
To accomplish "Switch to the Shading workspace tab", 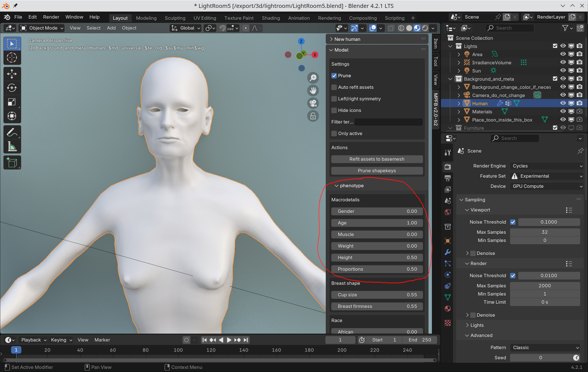I will point(271,18).
